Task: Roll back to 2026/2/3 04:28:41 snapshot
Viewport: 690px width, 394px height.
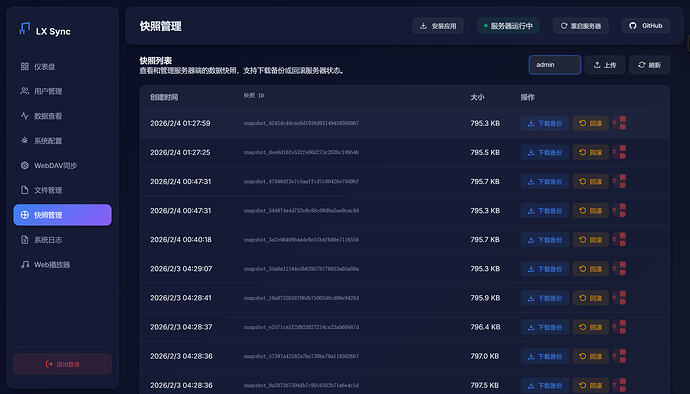Action: click(x=591, y=298)
